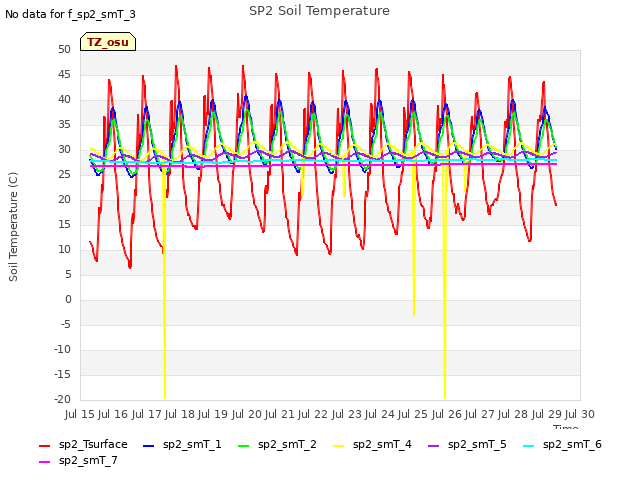Click the Jul 16 x-axis tick label
Viewport: 640px width, 480px height.
[x=113, y=414]
